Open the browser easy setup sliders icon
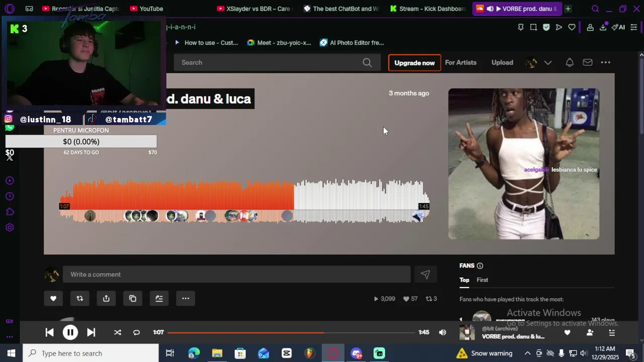 (x=634, y=27)
